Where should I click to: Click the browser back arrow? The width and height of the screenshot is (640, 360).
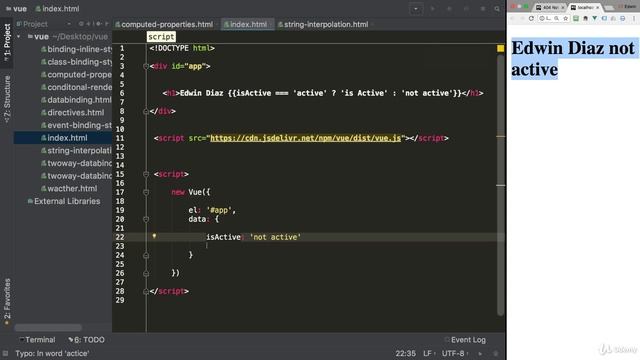tap(513, 18)
